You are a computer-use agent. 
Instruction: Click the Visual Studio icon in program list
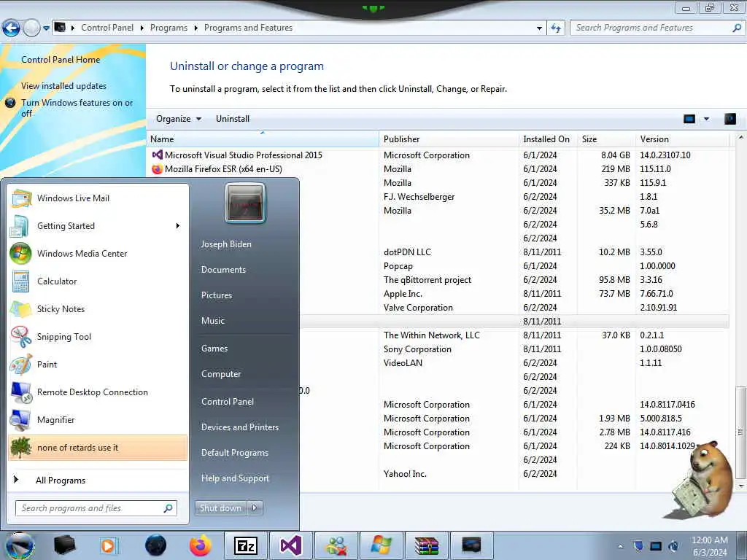[157, 155]
